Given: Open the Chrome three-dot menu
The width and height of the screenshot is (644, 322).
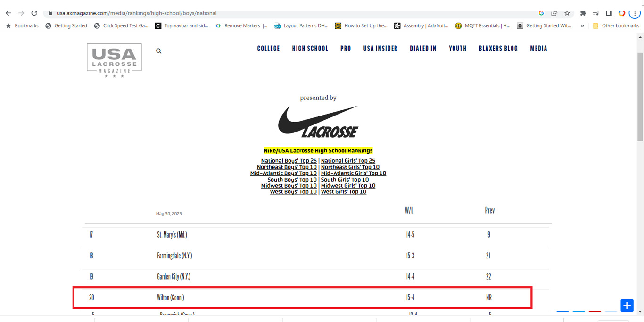Looking at the screenshot, I should pyautogui.click(x=635, y=13).
